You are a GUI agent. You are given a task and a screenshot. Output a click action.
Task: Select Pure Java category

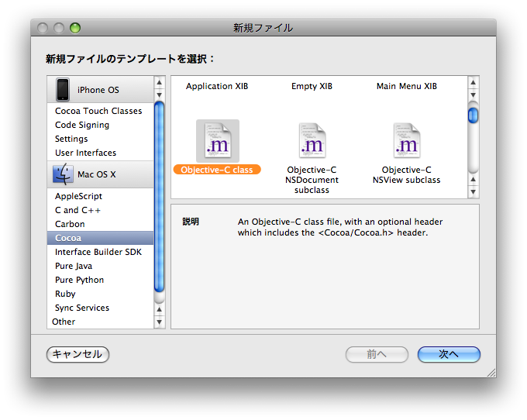(x=101, y=266)
